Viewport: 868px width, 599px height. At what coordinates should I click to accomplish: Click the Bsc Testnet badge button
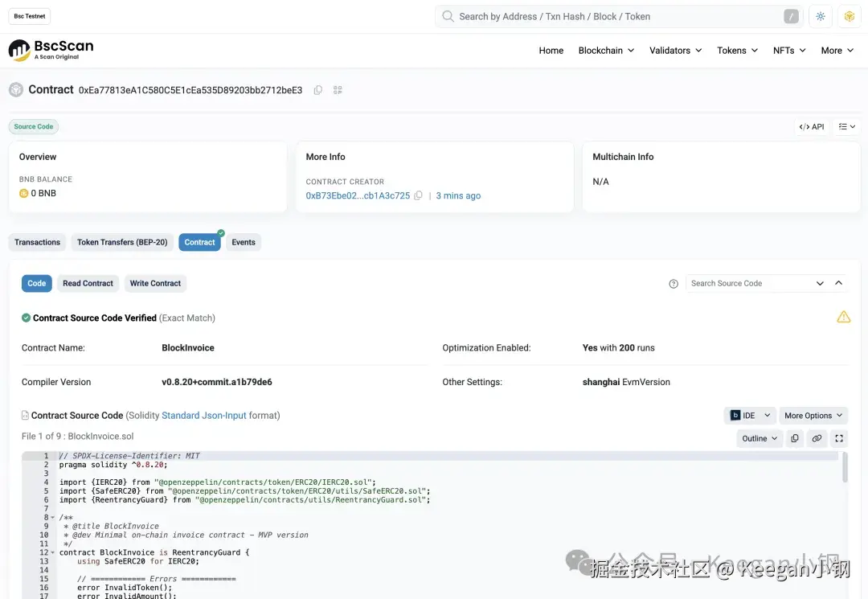pos(30,16)
